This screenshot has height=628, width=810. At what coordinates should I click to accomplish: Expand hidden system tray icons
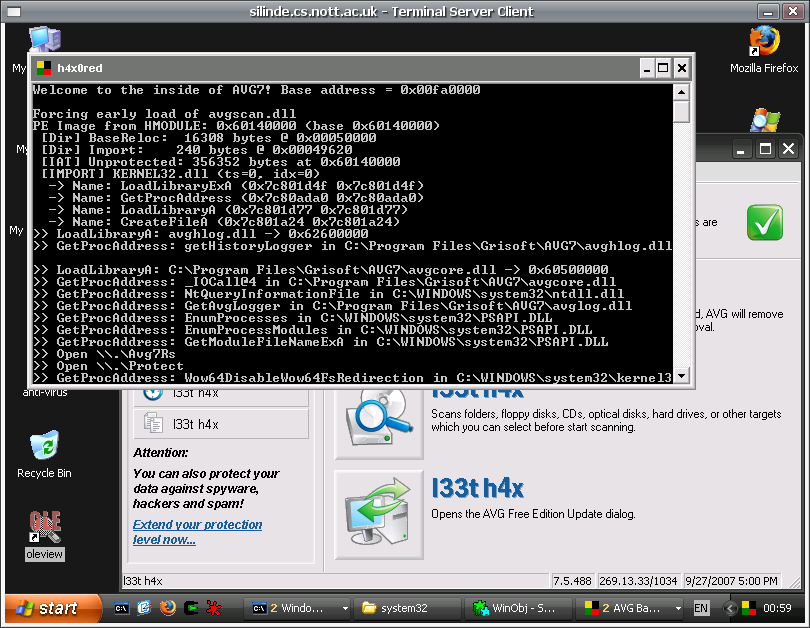tap(730, 608)
